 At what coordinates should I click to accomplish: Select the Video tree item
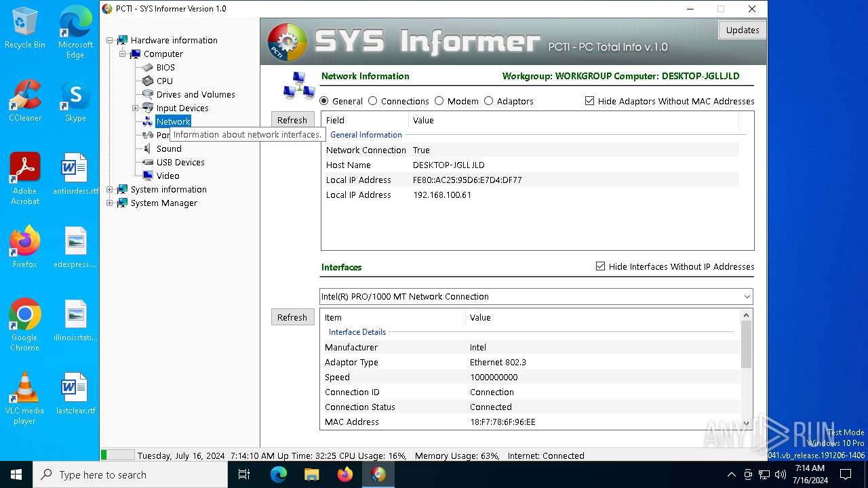pyautogui.click(x=168, y=176)
